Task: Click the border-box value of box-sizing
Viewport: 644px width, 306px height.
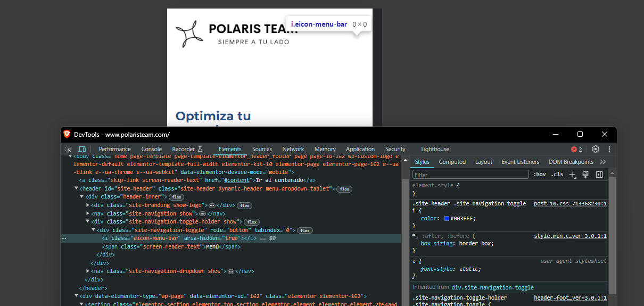Action: coord(474,244)
